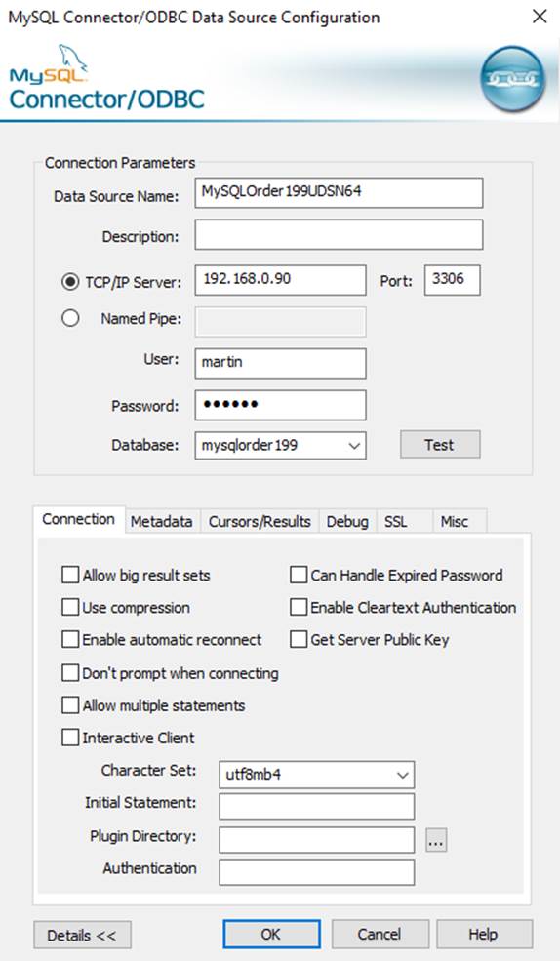
Task: Toggle Don't prompt when connecting
Action: pos(70,673)
